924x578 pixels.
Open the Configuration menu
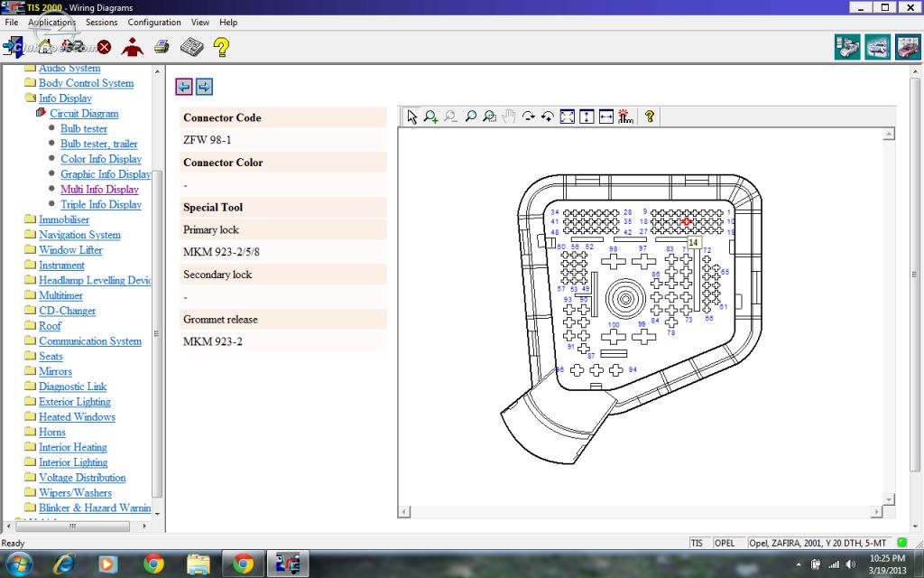[154, 23]
